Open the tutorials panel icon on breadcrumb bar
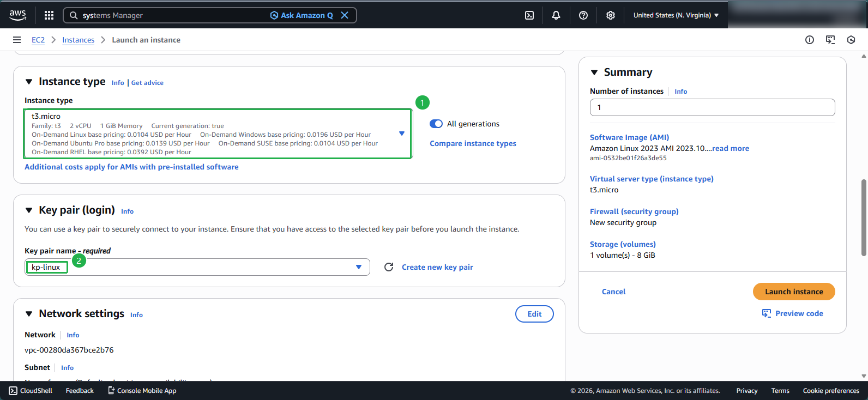 tap(830, 40)
